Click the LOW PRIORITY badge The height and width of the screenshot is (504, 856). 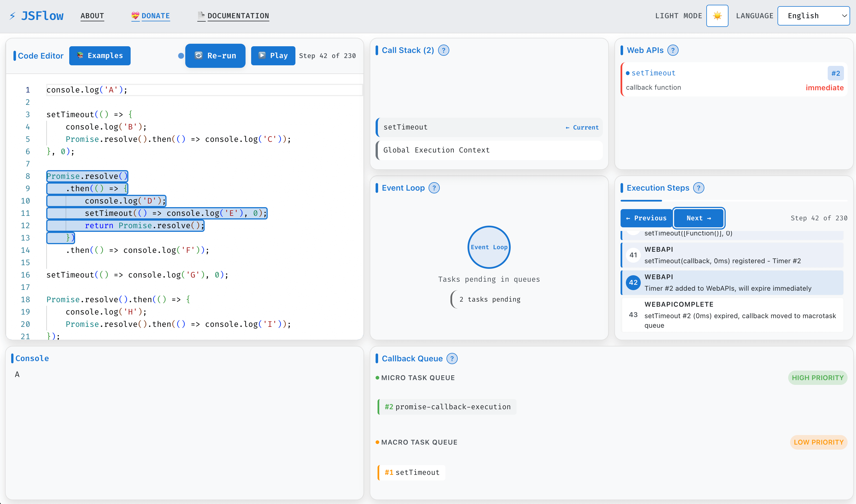[819, 442]
